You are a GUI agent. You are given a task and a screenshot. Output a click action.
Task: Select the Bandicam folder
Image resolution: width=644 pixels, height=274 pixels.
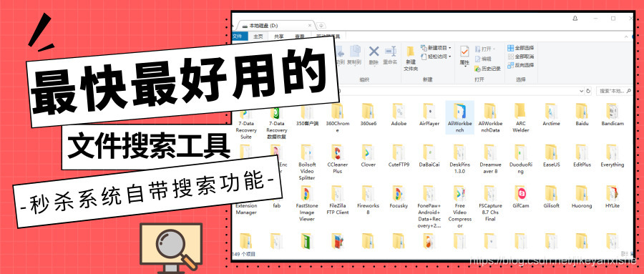(x=613, y=114)
